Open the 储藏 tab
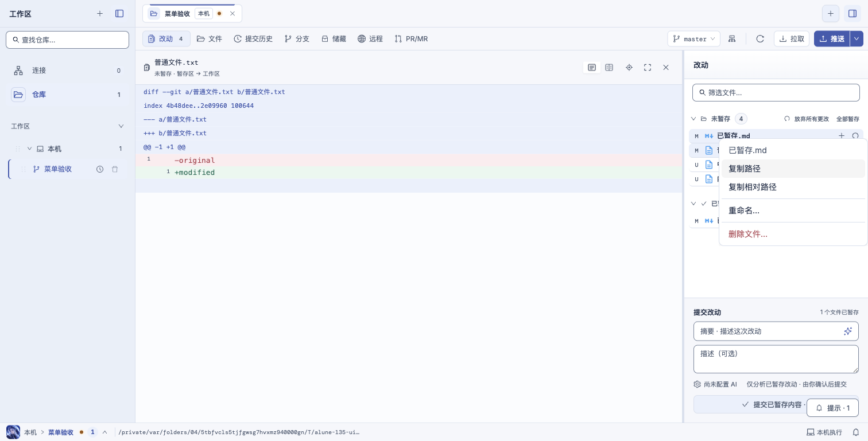Screen dimensions: 868x441 click(334, 39)
